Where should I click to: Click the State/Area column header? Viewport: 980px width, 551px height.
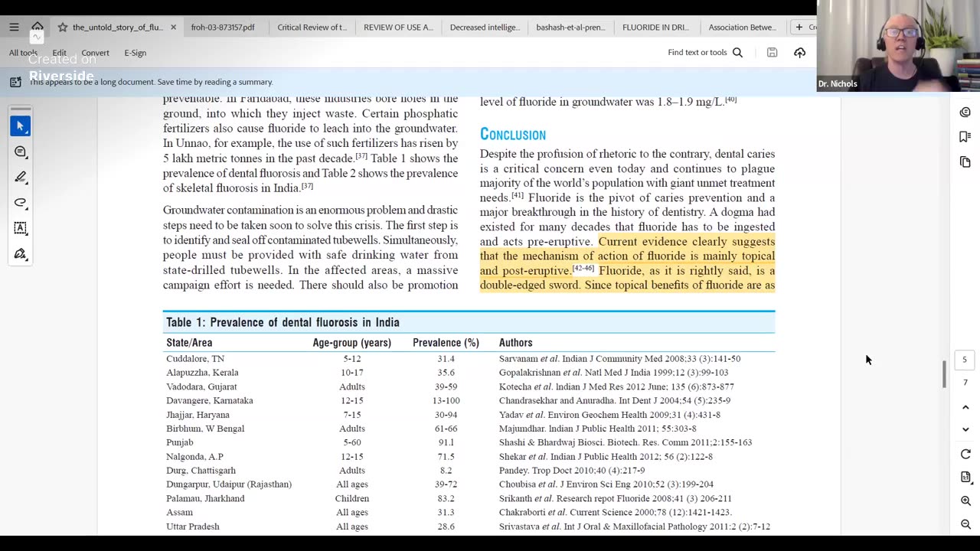[189, 343]
